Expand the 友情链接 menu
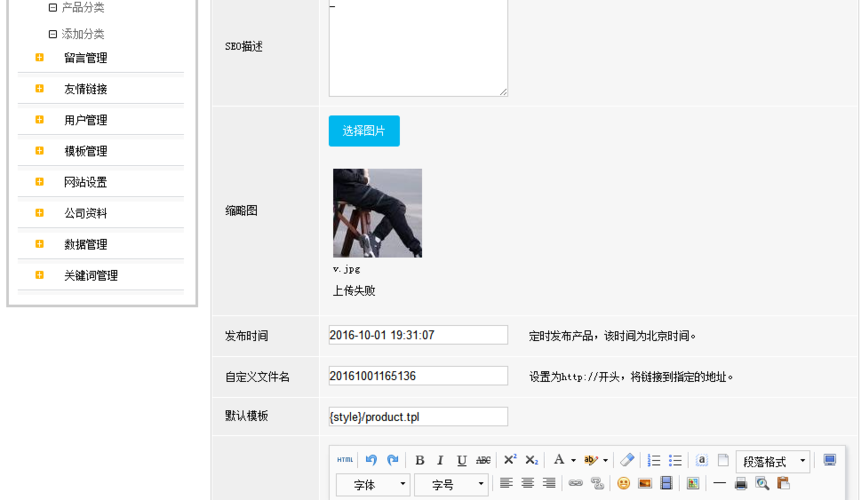Image resolution: width=861 pixels, height=500 pixels. 85,89
